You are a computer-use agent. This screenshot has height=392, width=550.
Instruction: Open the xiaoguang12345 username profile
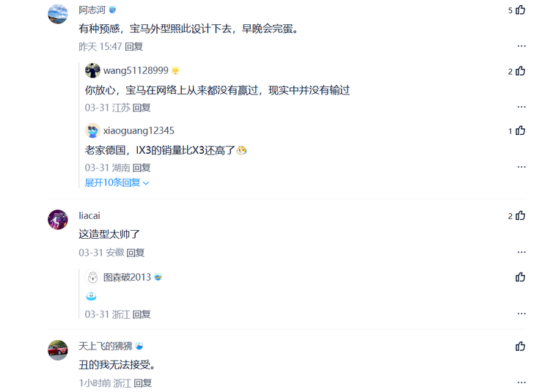139,130
